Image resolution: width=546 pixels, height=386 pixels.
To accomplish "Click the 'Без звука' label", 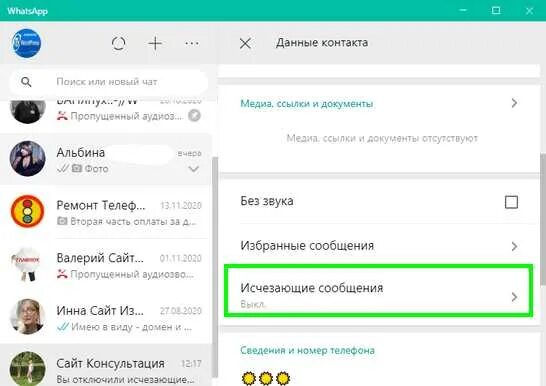I will click(x=267, y=201).
